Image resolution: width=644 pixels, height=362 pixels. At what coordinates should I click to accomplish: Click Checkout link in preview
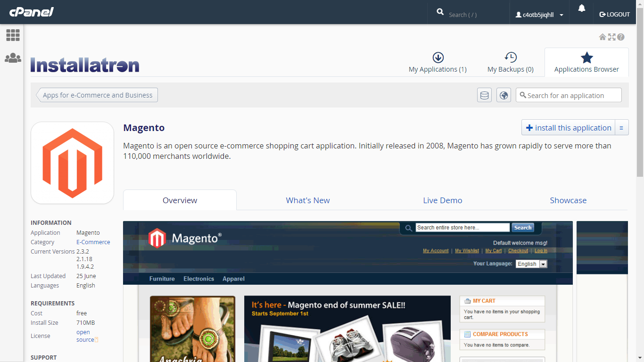pos(518,251)
